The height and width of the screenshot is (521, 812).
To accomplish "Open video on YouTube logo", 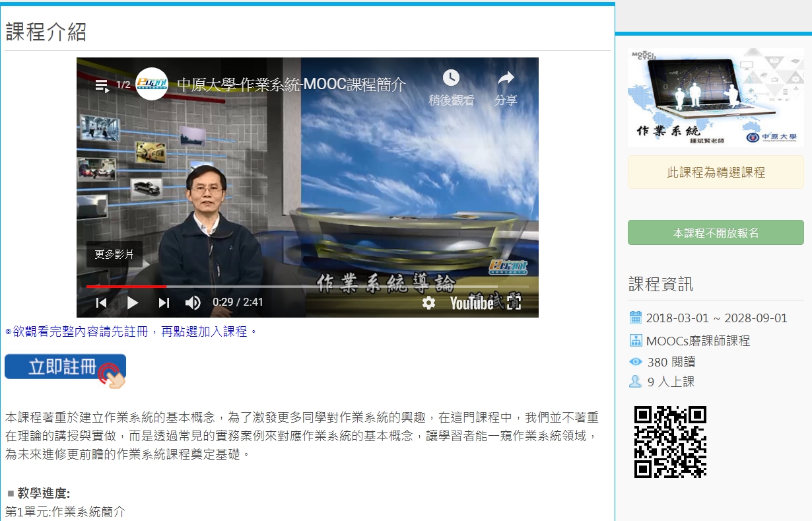I will (471, 303).
